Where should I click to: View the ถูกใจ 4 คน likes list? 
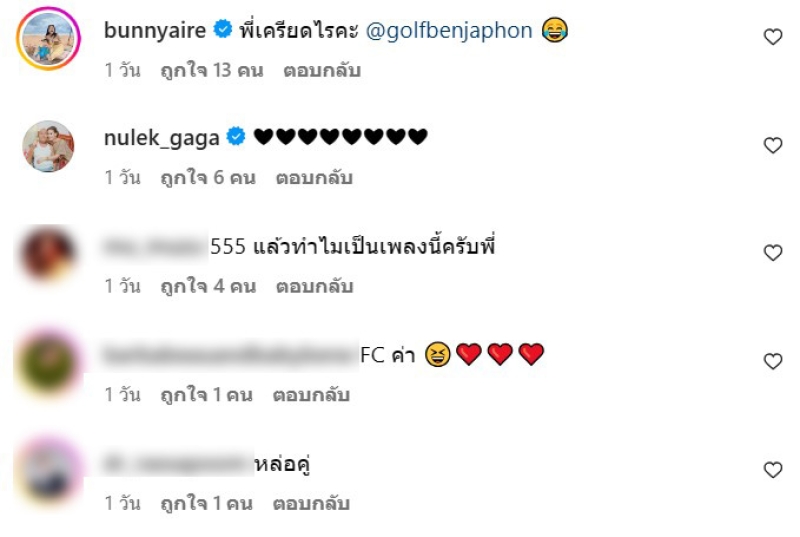(x=208, y=286)
